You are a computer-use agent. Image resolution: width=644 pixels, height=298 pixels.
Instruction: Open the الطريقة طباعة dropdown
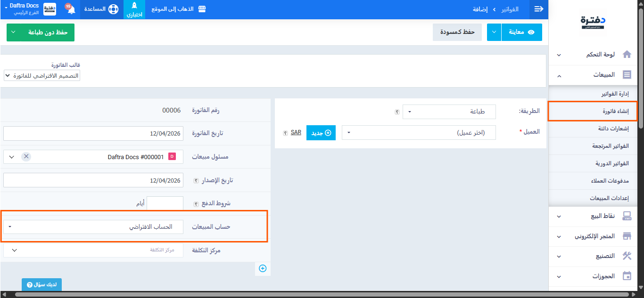449,112
